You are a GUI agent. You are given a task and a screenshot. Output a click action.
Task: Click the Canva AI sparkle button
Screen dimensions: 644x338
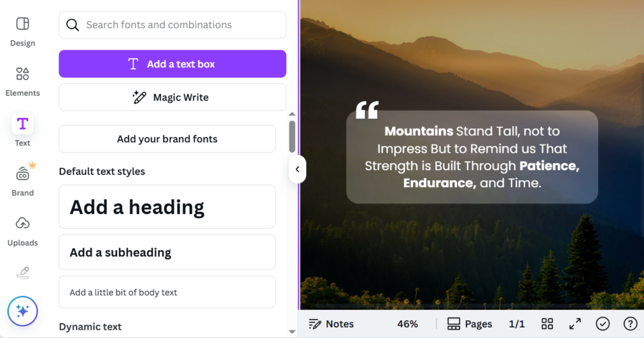[x=23, y=311]
